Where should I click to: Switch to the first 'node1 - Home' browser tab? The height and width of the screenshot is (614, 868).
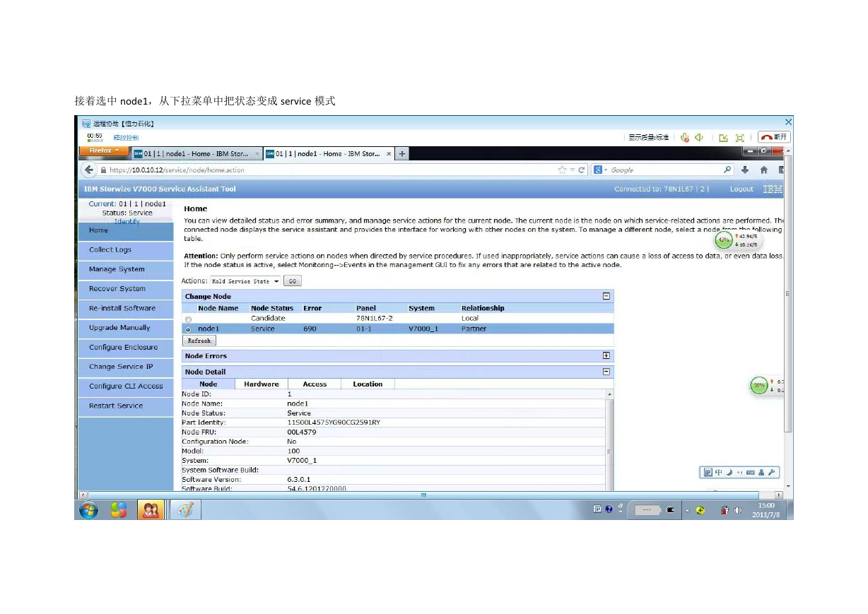pos(196,154)
